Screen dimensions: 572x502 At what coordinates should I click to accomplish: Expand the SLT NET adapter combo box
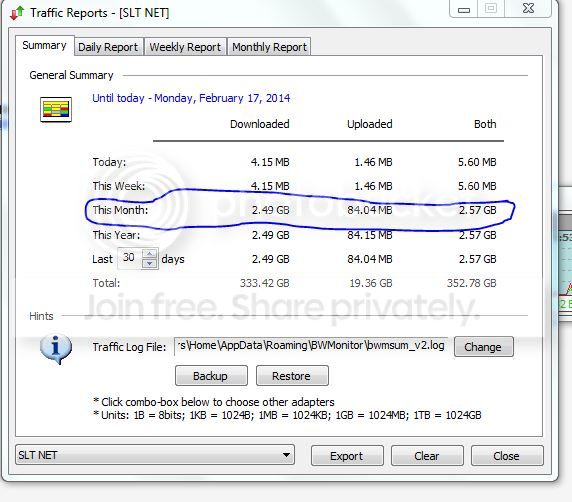[155, 455]
